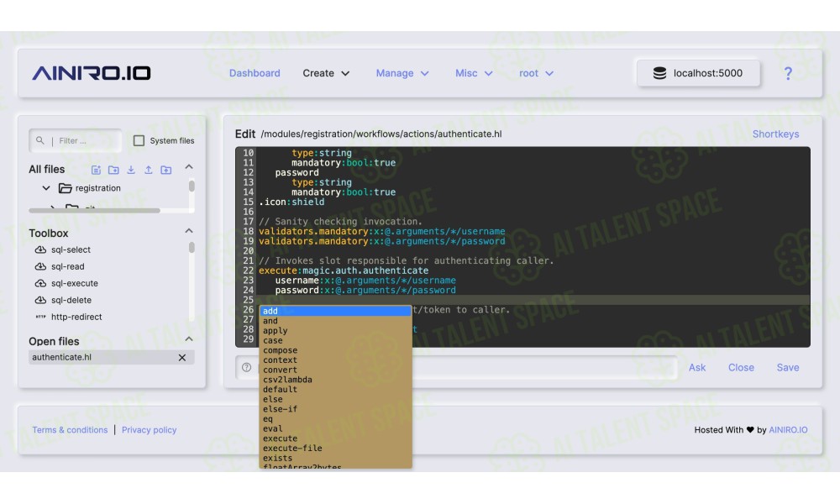
Task: Follow the AINIRO.IO footer link
Action: point(788,429)
